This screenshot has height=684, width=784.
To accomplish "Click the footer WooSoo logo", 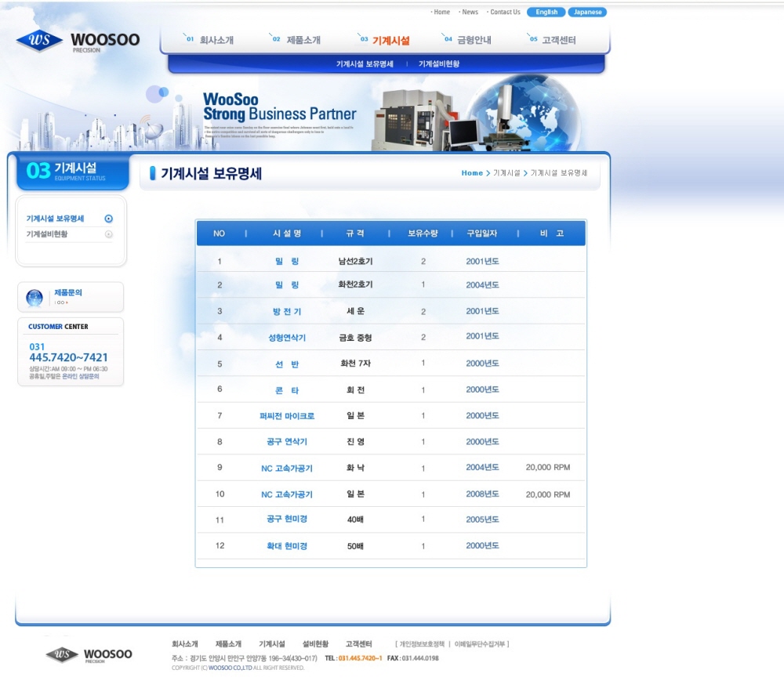I will tap(89, 655).
